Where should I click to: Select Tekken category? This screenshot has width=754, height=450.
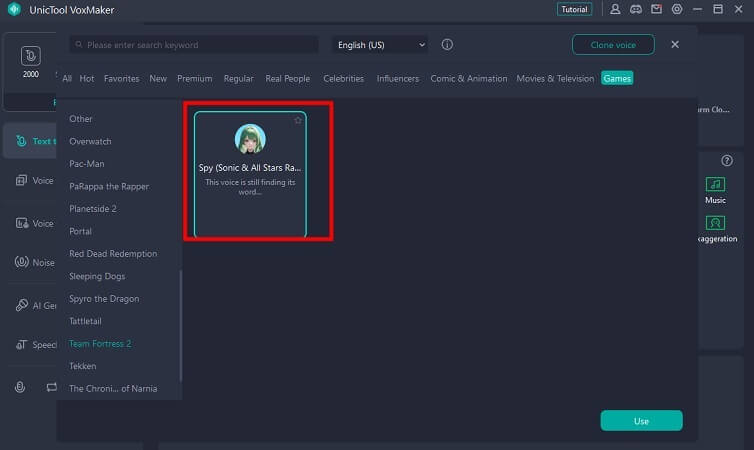coord(83,366)
